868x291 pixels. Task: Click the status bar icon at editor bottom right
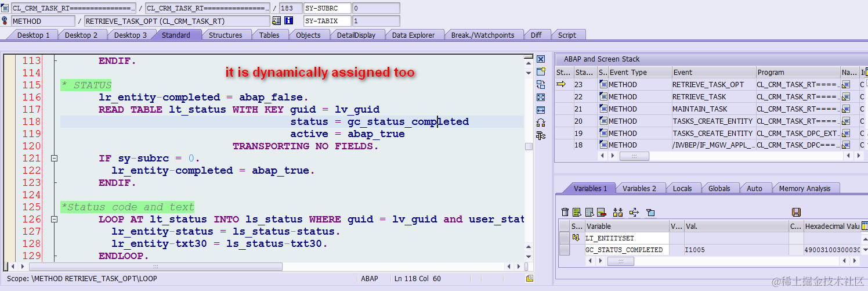[x=529, y=279]
